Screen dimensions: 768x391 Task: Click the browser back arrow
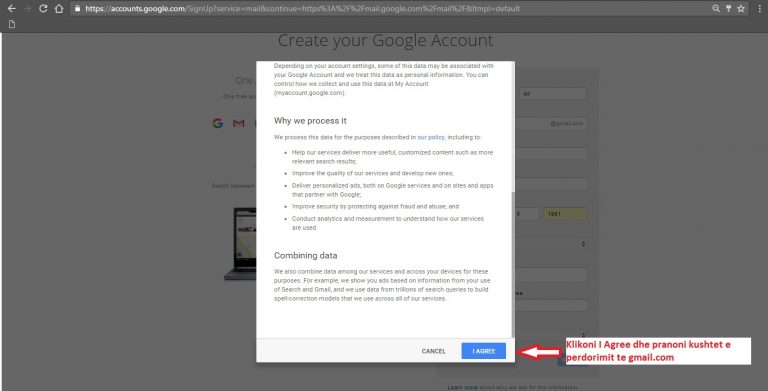coord(12,8)
